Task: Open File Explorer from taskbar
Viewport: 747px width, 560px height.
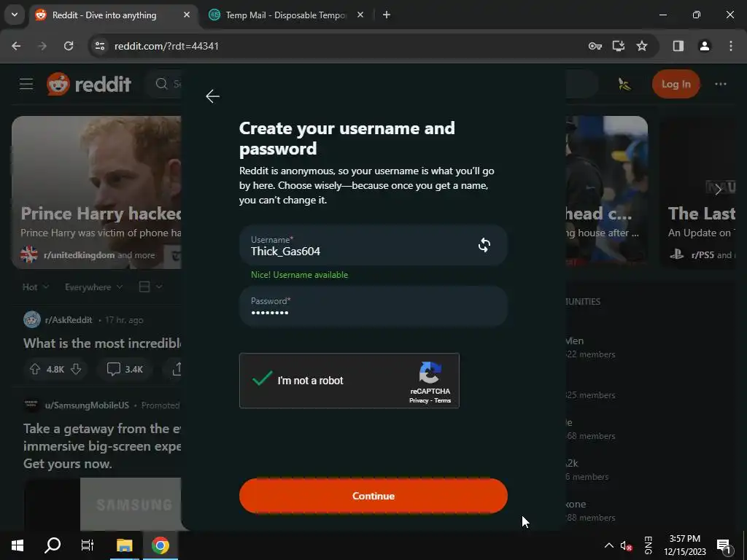Action: (124, 545)
